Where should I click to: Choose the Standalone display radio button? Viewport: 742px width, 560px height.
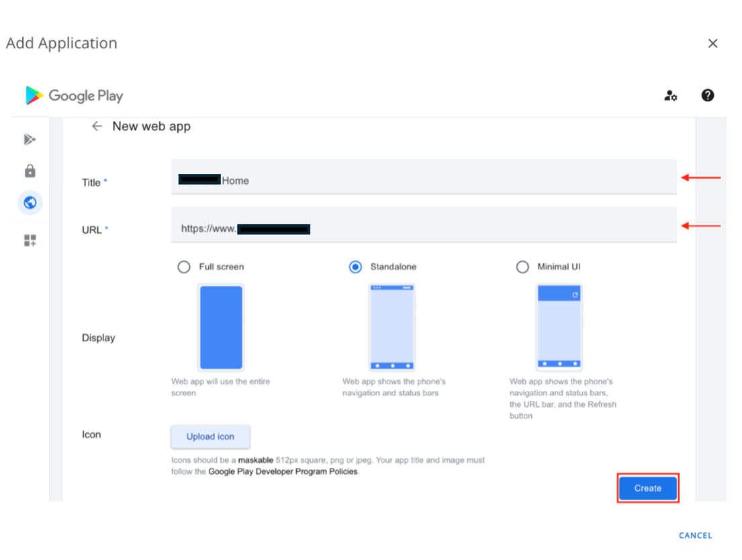pos(355,267)
